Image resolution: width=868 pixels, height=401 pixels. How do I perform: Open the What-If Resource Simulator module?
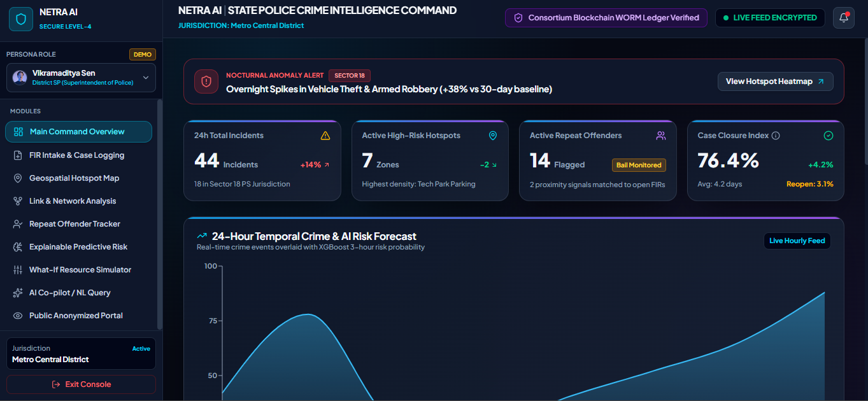click(x=78, y=270)
